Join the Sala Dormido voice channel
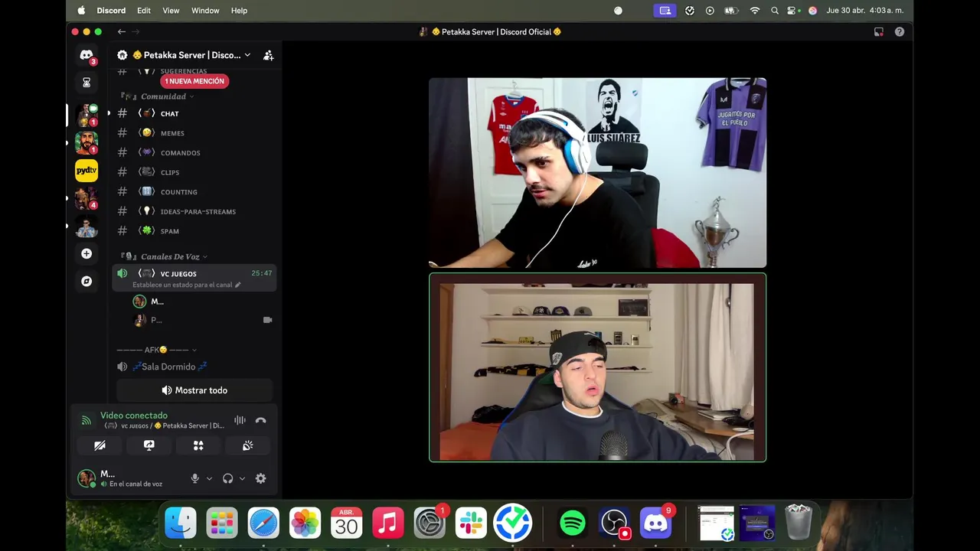The image size is (980, 551). pyautogui.click(x=194, y=367)
